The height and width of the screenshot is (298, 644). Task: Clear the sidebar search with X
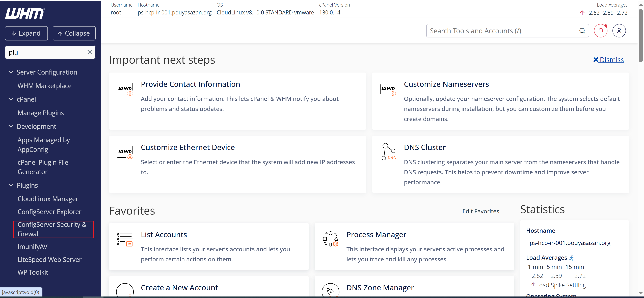[x=90, y=52]
